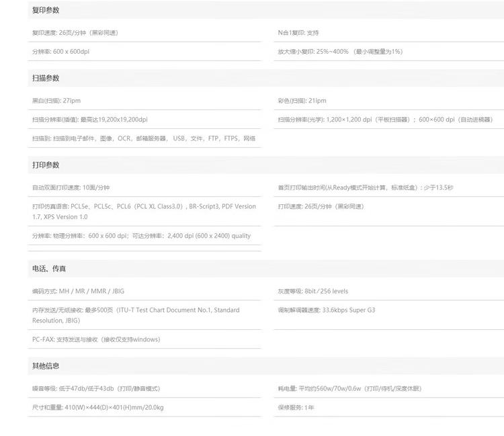Click the 电话、传真 section header
The image size is (504, 436).
[x=49, y=269]
